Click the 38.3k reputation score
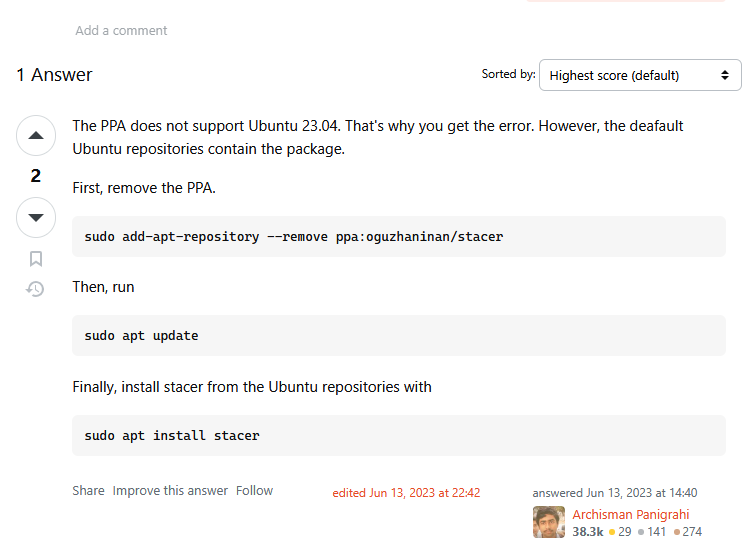Screen dimensions: 755x546 587,532
